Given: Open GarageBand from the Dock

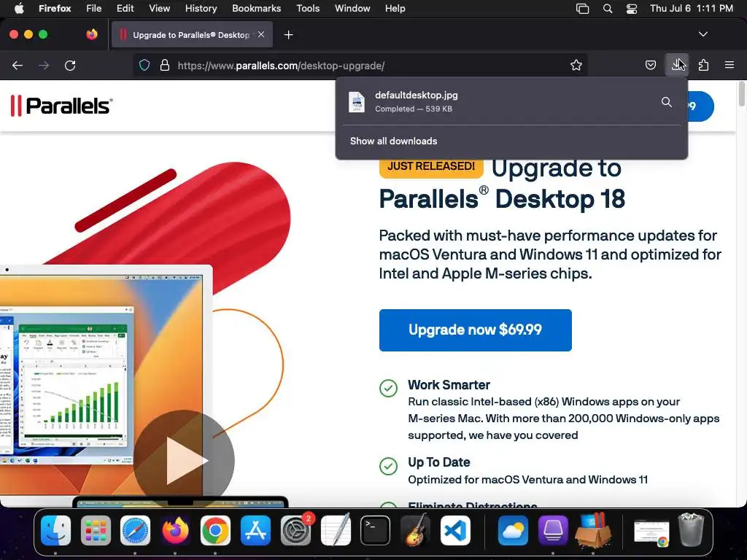Looking at the screenshot, I should [x=415, y=530].
